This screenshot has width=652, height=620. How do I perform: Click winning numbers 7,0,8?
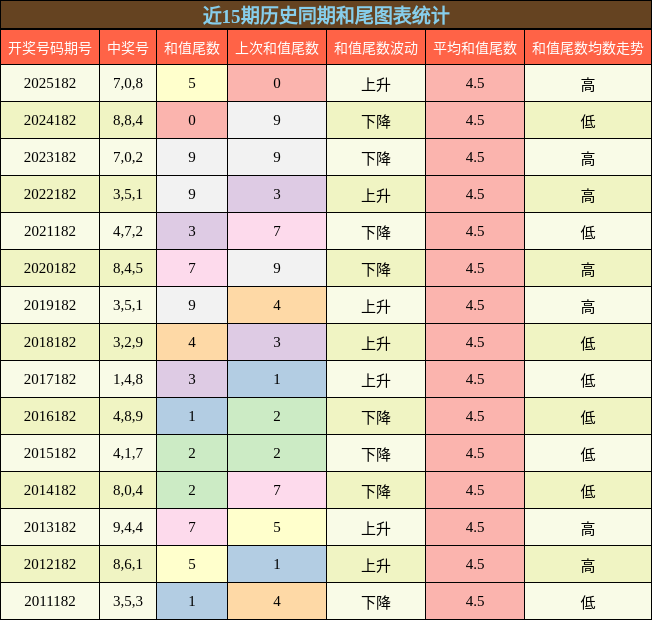point(128,83)
